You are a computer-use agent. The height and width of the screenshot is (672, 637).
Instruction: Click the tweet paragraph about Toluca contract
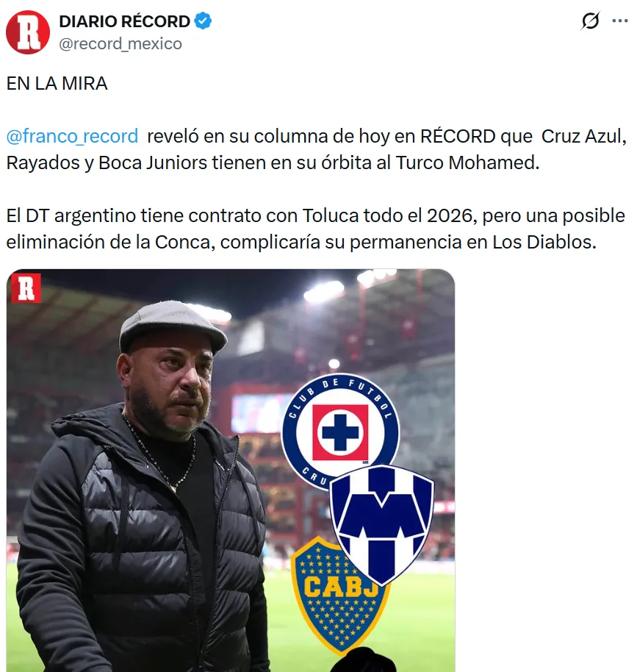pos(315,229)
